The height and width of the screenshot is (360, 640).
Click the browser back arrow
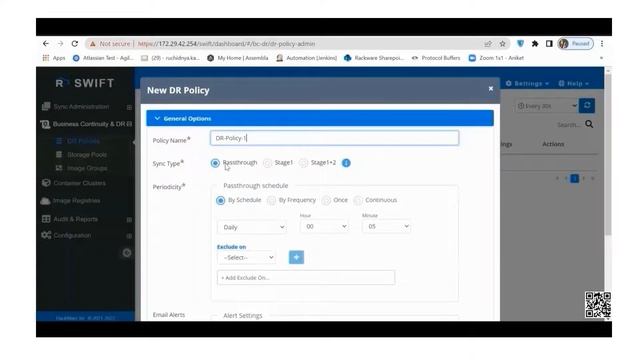coord(46,44)
